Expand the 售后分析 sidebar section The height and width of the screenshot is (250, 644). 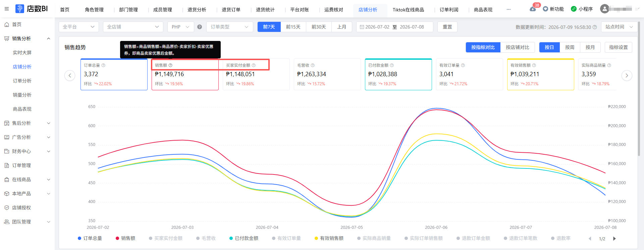point(27,123)
